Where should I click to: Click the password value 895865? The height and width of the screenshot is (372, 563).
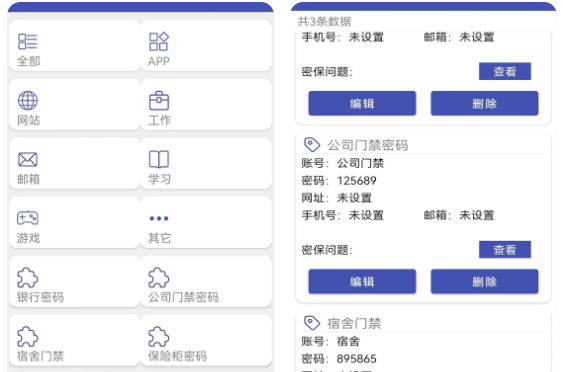[357, 358]
